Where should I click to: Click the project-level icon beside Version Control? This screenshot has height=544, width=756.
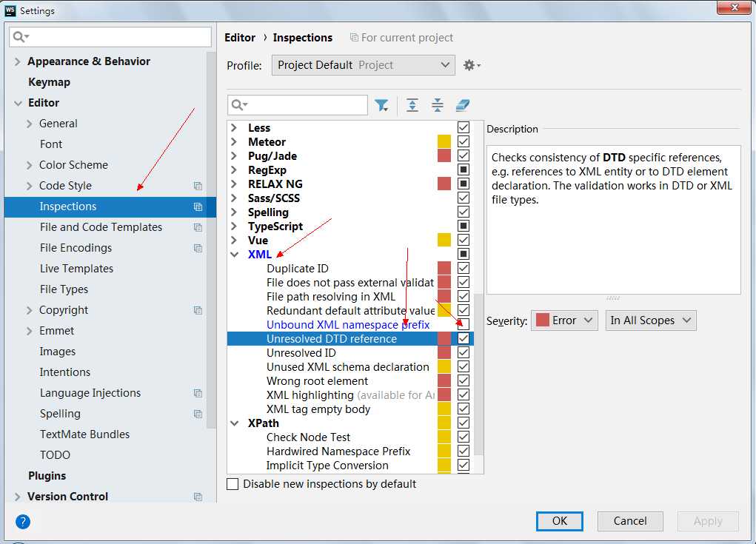pyautogui.click(x=198, y=497)
